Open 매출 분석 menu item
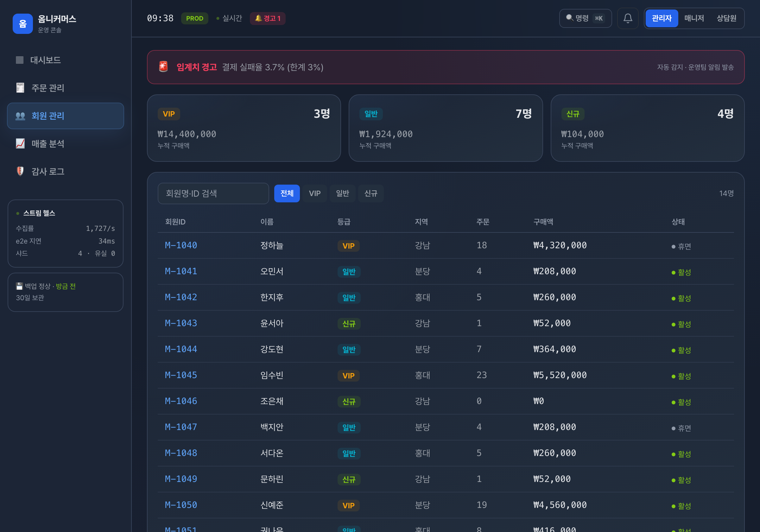Viewport: 760px width, 532px height. tap(66, 144)
